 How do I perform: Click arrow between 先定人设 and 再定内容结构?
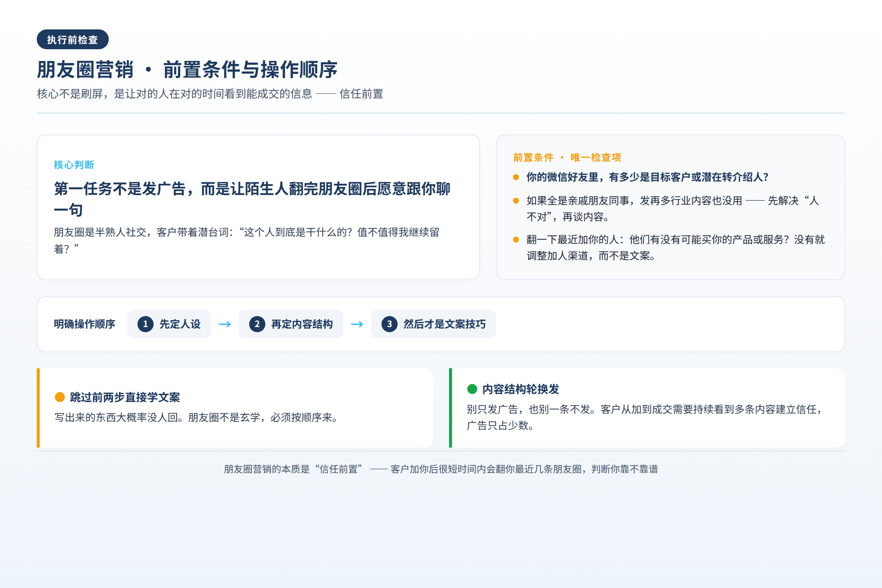click(225, 324)
